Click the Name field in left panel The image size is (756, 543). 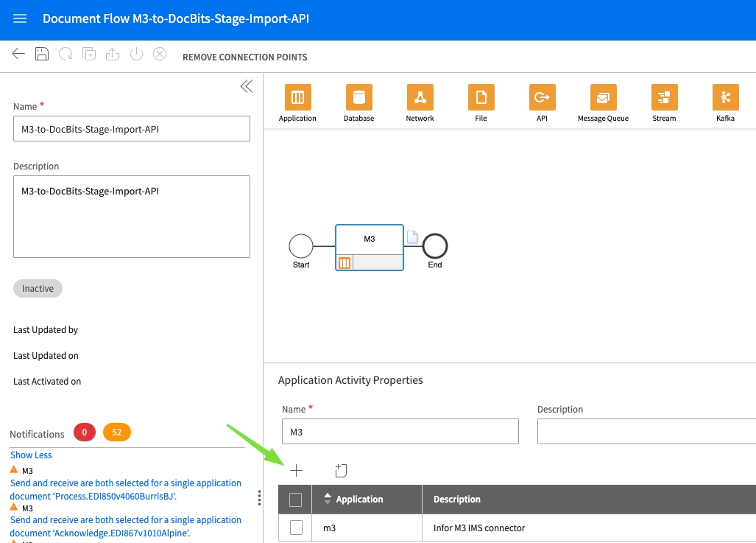tap(132, 129)
